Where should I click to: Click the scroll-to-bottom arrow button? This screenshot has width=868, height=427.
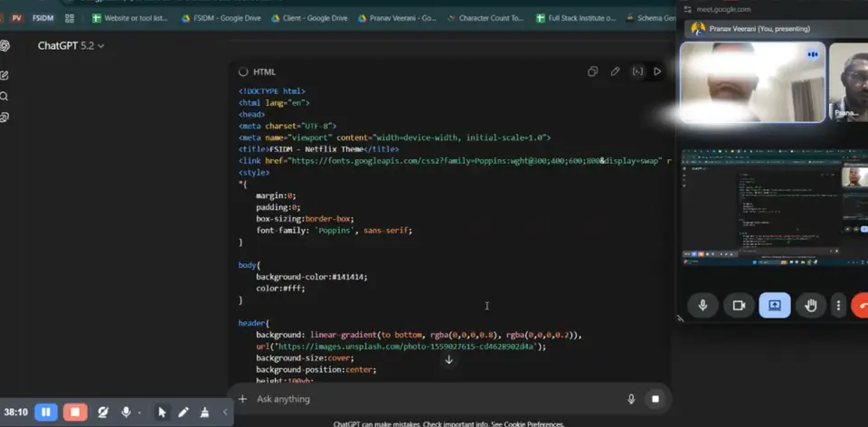click(x=449, y=360)
